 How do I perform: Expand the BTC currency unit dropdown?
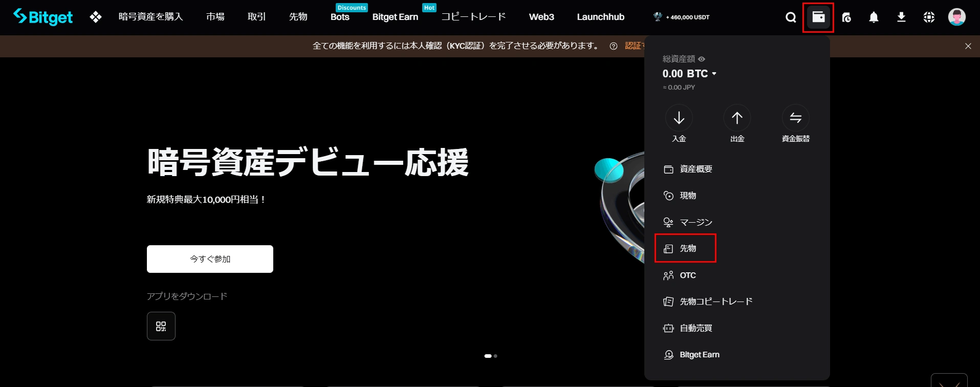714,74
